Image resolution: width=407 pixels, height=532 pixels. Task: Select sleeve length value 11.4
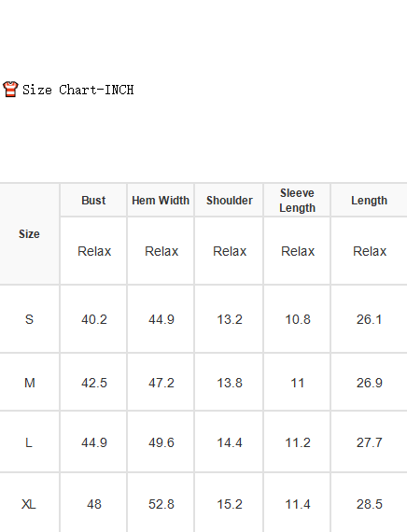298,504
